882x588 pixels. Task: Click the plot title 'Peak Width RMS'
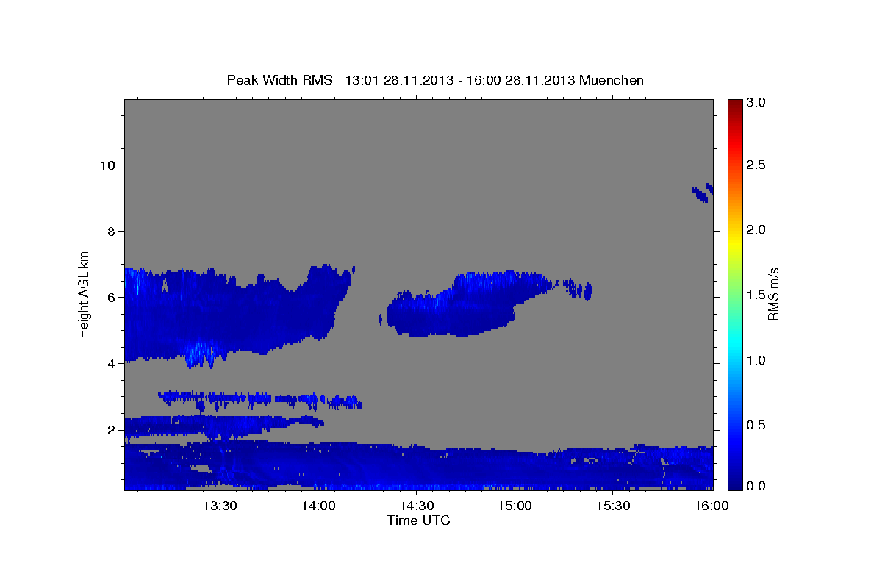tap(279, 79)
